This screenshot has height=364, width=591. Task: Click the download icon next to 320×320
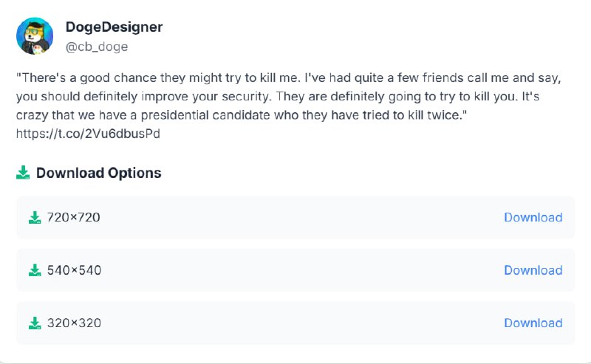click(34, 323)
